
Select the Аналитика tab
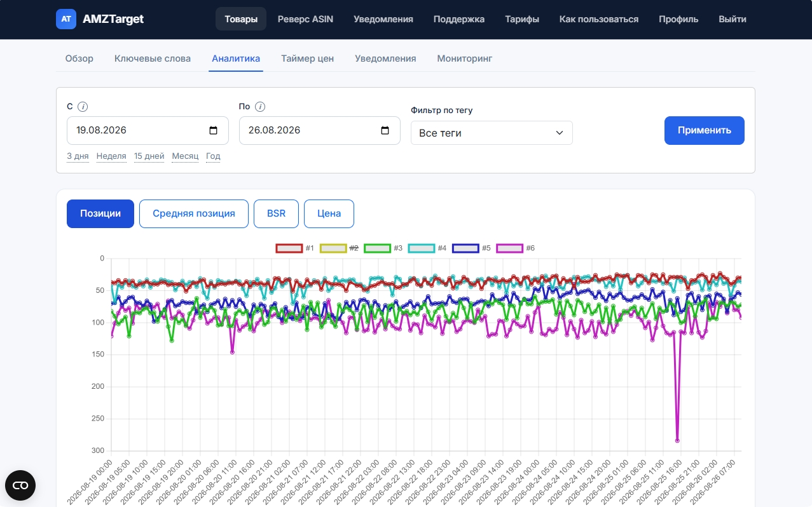click(236, 58)
